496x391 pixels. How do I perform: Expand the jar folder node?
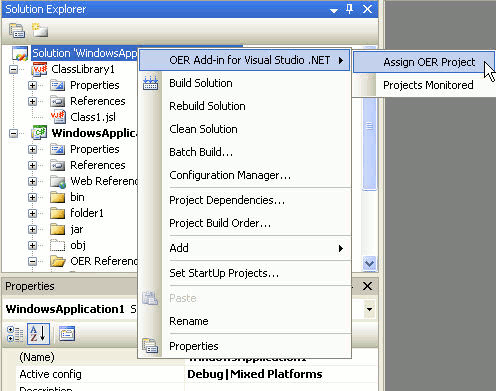coord(32,229)
